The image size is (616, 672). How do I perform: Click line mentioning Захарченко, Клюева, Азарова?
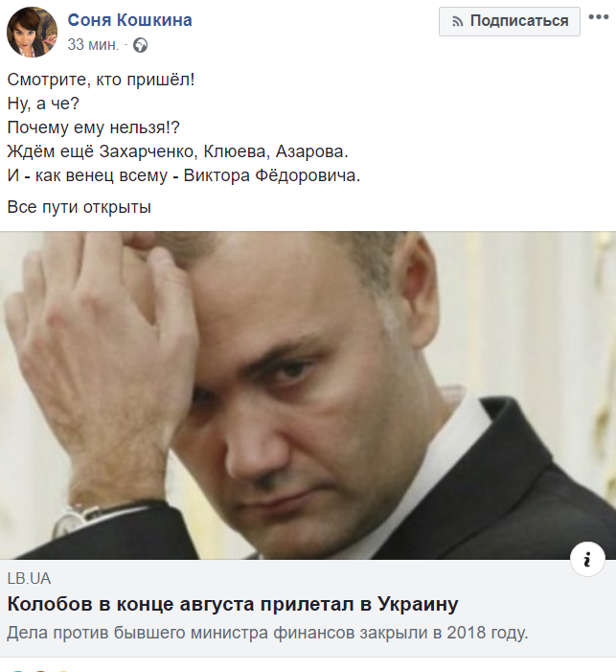pos(178,151)
